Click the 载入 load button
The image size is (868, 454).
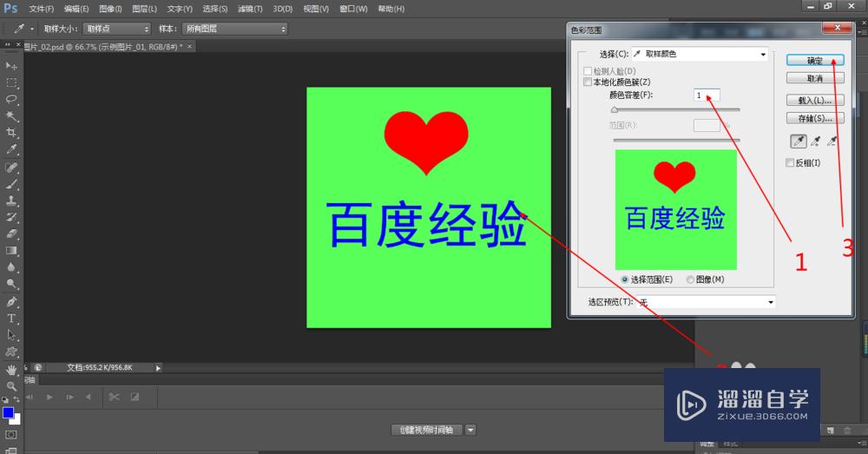pos(815,100)
